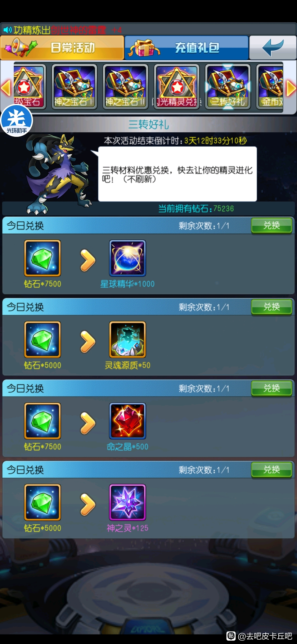The width and height of the screenshot is (297, 644).
Task: Show the previous activities with the left arrow
Action: (6, 88)
